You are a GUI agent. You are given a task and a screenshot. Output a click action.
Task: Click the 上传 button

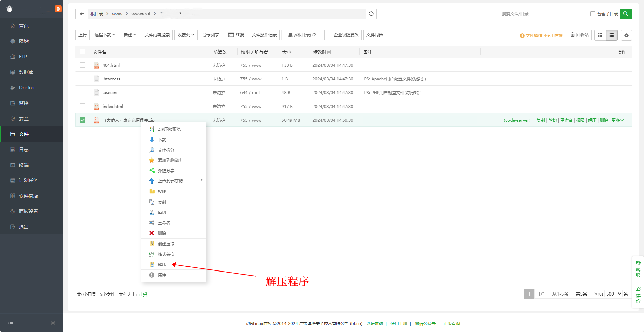83,35
